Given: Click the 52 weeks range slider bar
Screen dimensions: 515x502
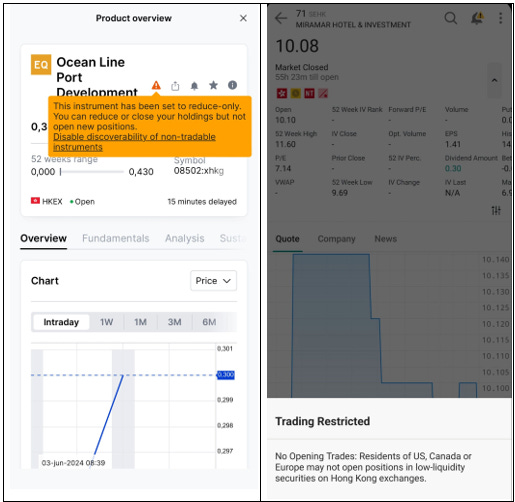Looking at the screenshot, I should [x=92, y=172].
